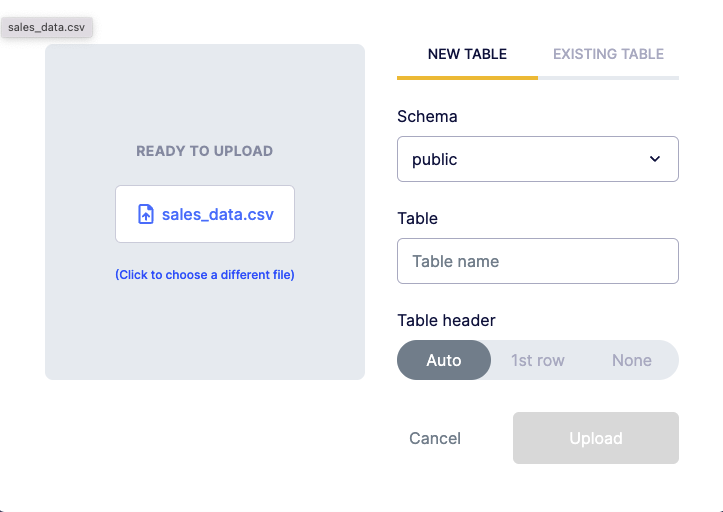This screenshot has width=723, height=512.
Task: Click the file upload icon beside sales_data.csv
Action: tap(146, 214)
